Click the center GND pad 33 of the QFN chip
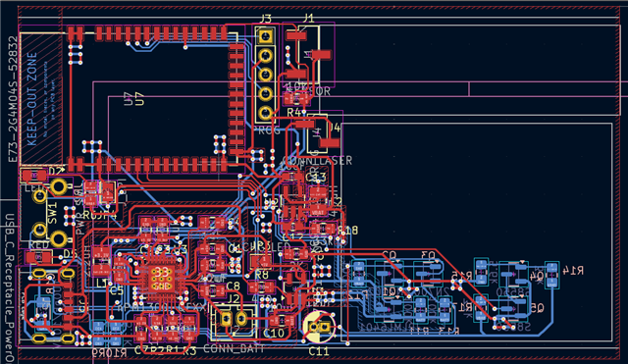This screenshot has width=628, height=364. pos(161,279)
